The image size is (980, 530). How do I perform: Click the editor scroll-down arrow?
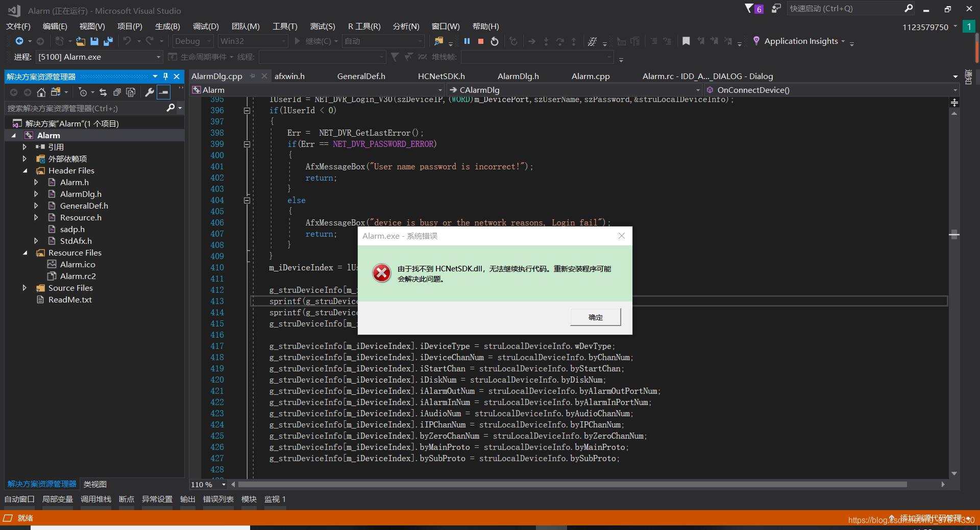954,473
